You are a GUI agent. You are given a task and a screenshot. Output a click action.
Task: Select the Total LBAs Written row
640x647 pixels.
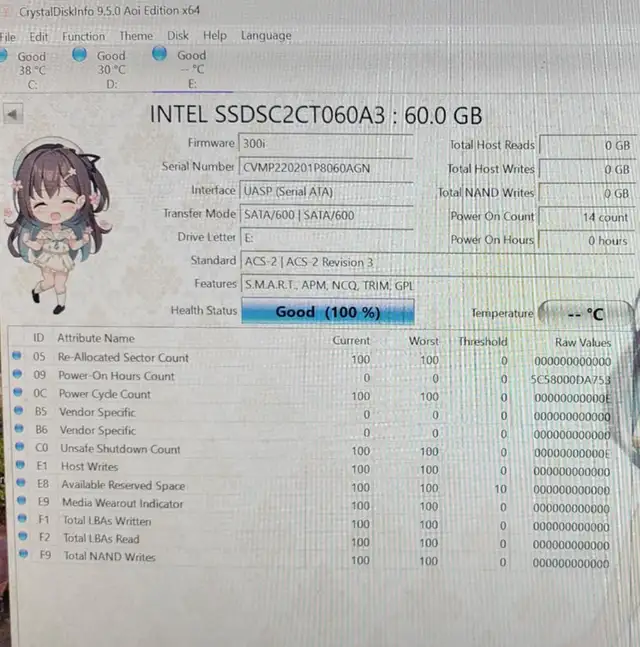[315, 522]
